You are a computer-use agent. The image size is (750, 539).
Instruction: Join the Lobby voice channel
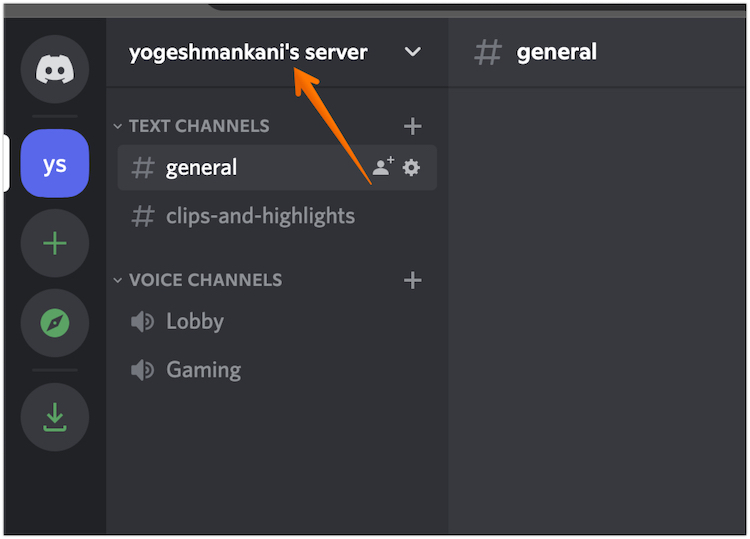click(277, 321)
